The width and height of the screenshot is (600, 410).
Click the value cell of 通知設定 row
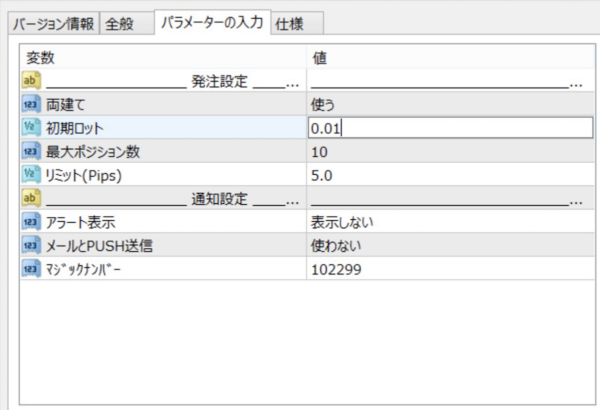coord(450,199)
